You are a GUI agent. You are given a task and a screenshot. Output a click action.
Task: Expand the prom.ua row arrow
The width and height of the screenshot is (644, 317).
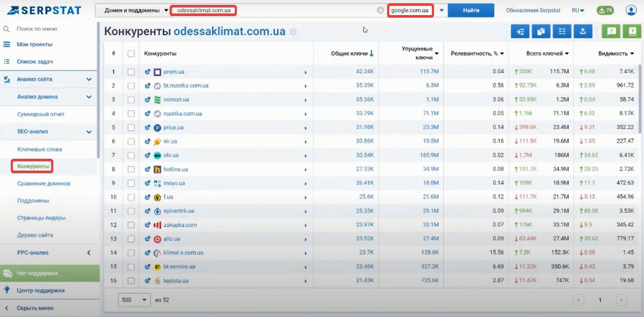point(305,72)
